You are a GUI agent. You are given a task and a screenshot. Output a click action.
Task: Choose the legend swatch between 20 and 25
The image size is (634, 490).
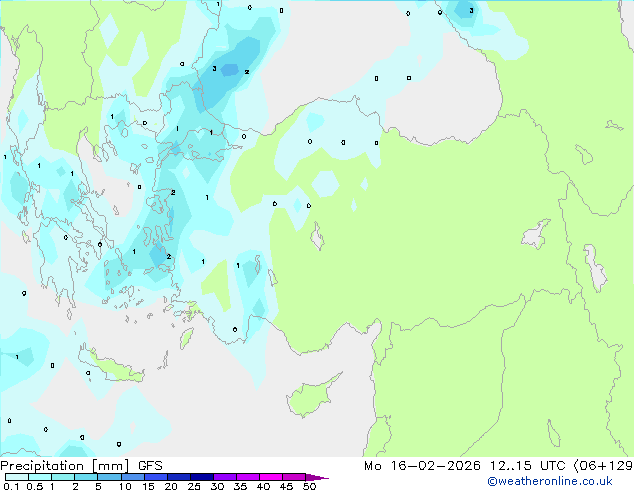click(178, 477)
